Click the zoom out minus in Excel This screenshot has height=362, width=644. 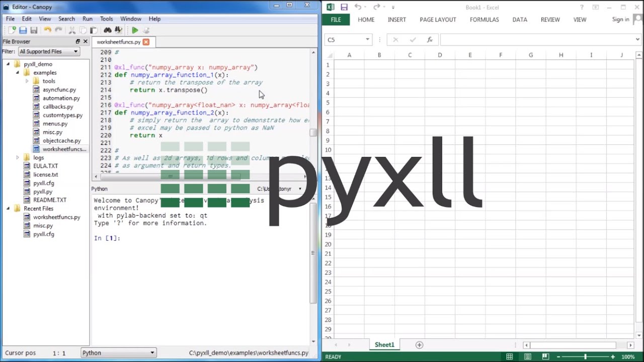(558, 356)
